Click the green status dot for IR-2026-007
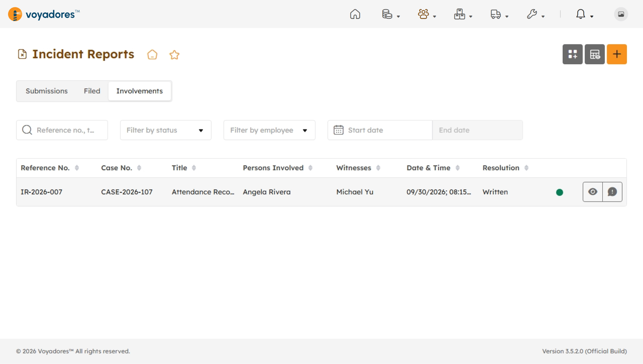Screen dimensions: 643x364 point(559,192)
